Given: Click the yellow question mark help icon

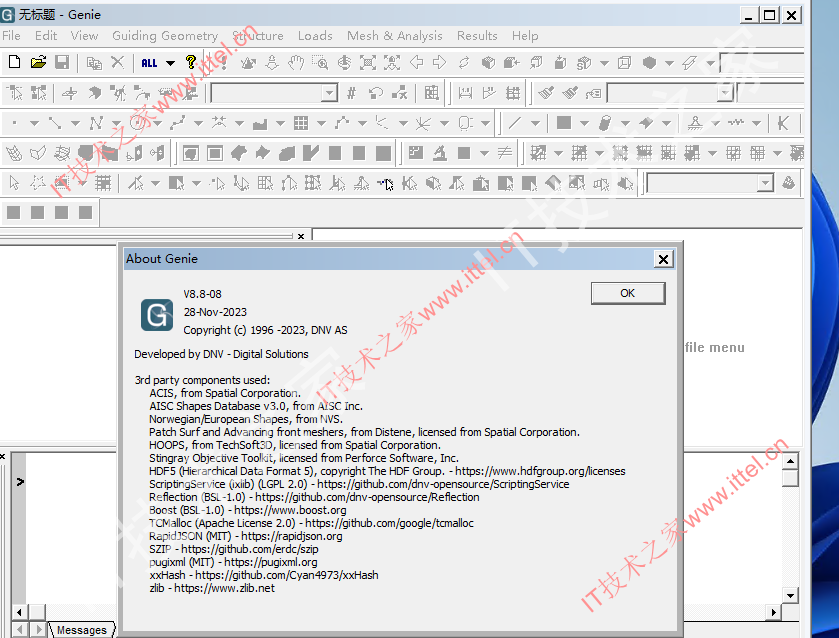Looking at the screenshot, I should point(191,62).
